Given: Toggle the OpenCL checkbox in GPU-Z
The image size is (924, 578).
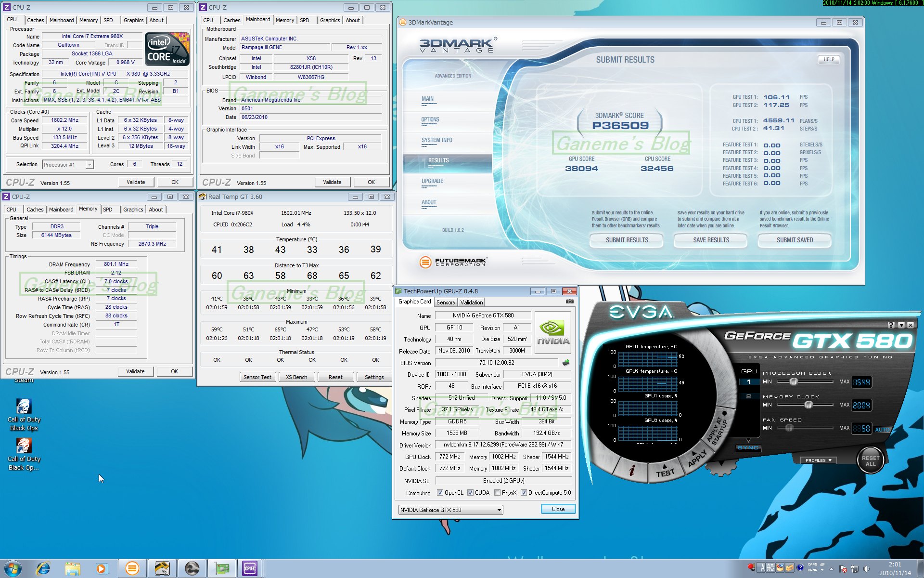Looking at the screenshot, I should point(440,493).
